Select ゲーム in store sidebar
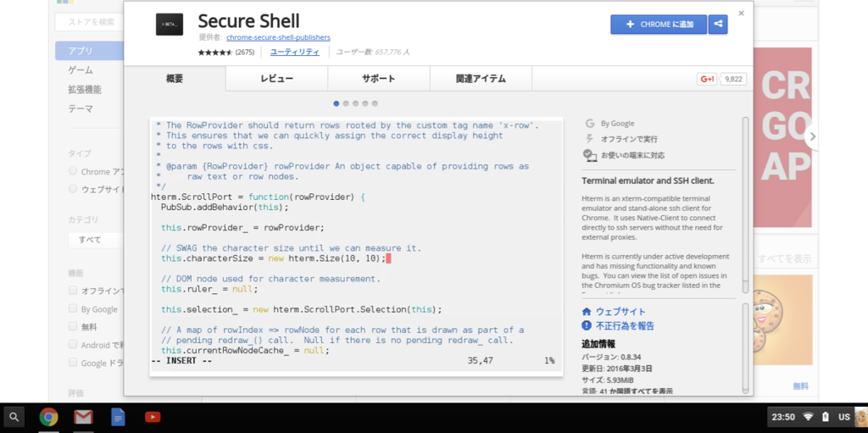 tap(81, 70)
